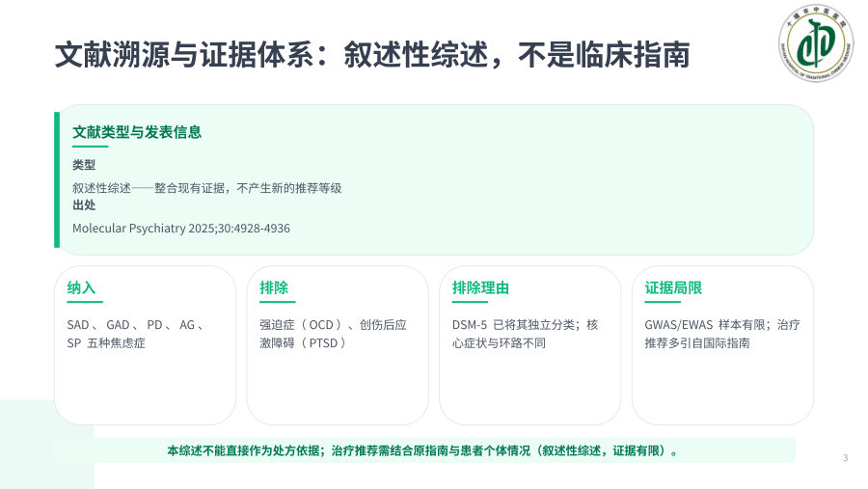
Task: Click the 证据局限 card heading
Action: pos(673,288)
